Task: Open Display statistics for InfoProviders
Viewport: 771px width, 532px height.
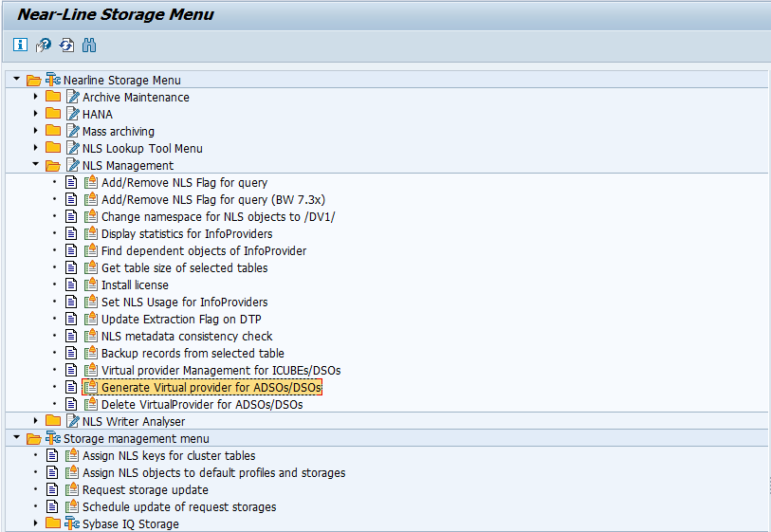Action: tap(187, 234)
